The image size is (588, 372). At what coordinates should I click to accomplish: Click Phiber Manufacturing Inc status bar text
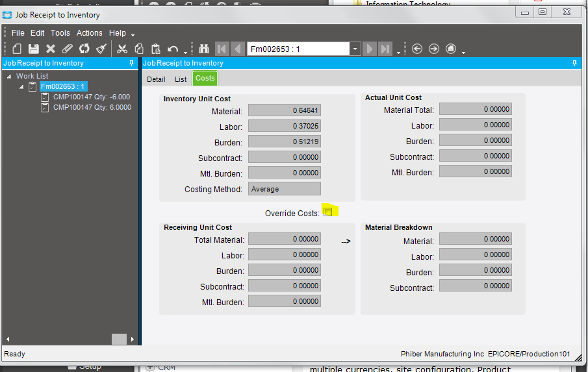442,354
